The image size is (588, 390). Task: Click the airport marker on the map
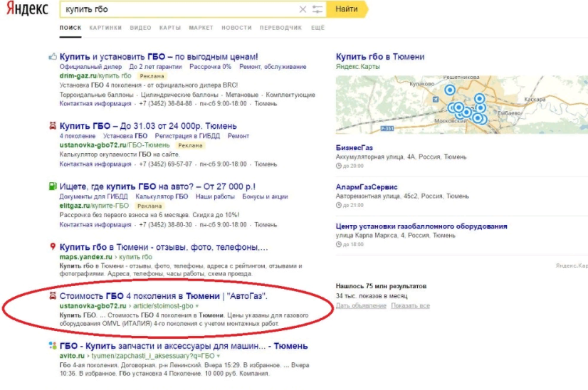coord(436,100)
